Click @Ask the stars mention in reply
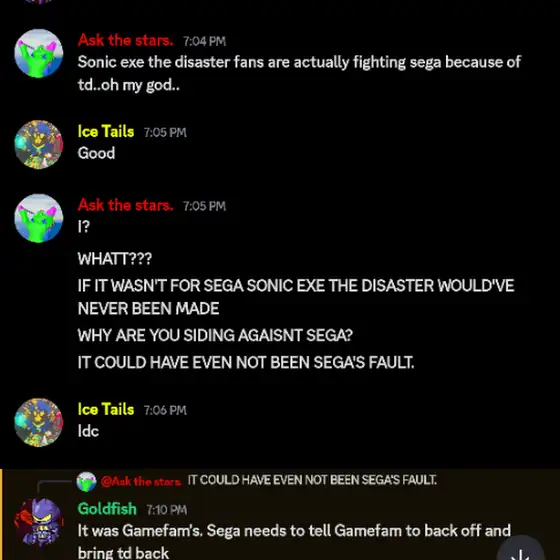560x560 pixels. [141, 481]
